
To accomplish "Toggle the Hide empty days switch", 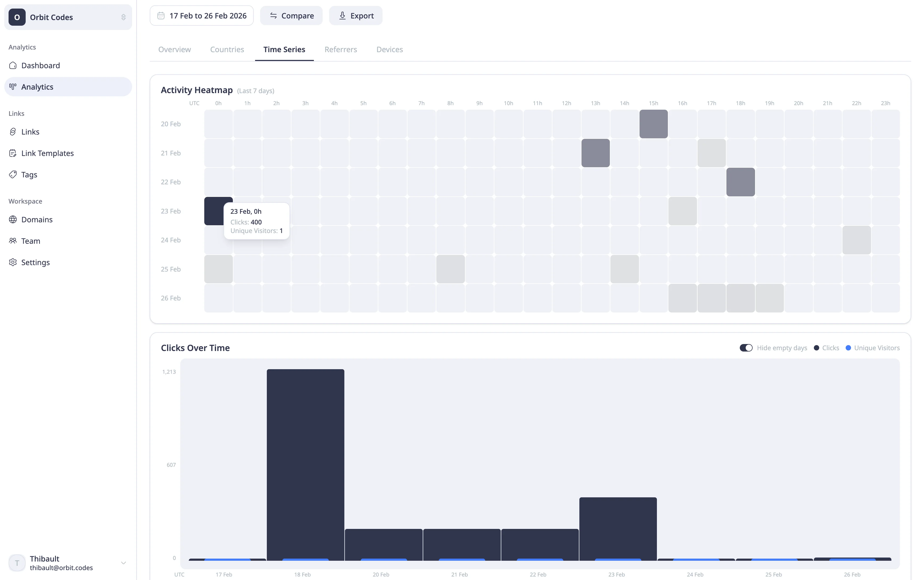I will point(746,348).
